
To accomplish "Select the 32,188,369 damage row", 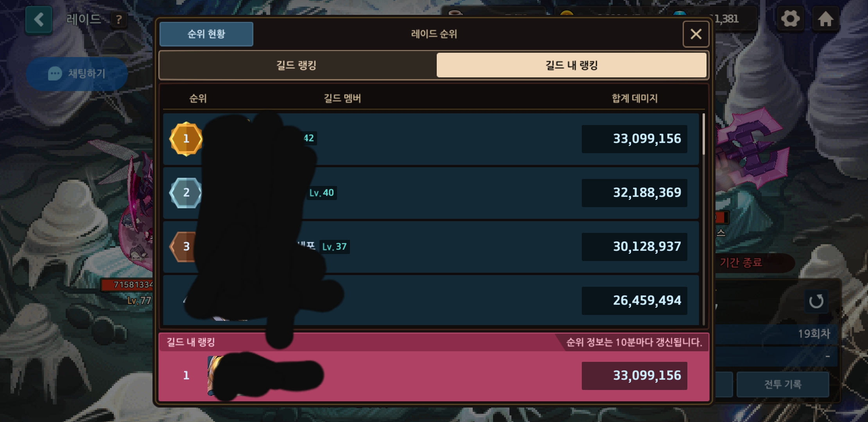I will (x=431, y=193).
